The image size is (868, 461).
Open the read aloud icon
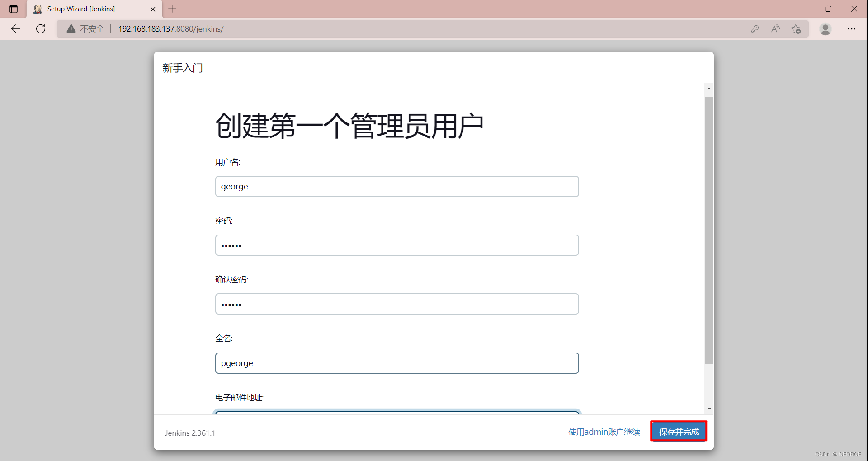pos(776,29)
